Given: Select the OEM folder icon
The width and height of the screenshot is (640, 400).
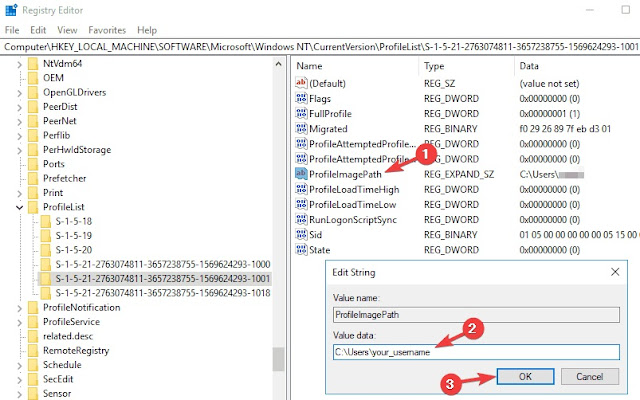Looking at the screenshot, I should [33, 78].
